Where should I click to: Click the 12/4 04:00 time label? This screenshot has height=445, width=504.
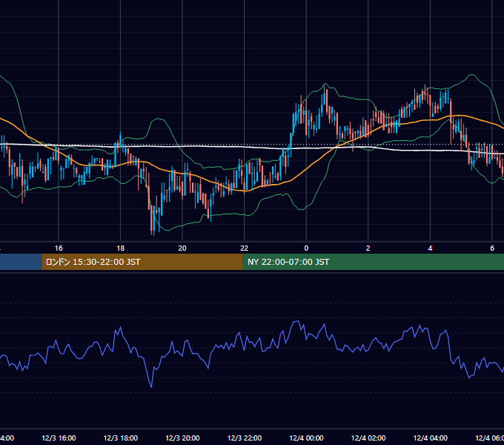(431, 438)
